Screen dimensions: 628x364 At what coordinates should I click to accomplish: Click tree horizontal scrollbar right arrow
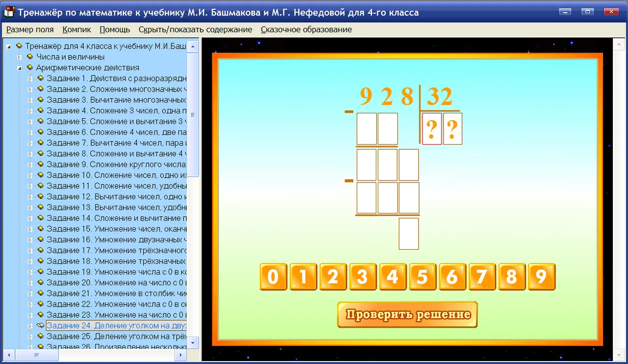tap(181, 354)
